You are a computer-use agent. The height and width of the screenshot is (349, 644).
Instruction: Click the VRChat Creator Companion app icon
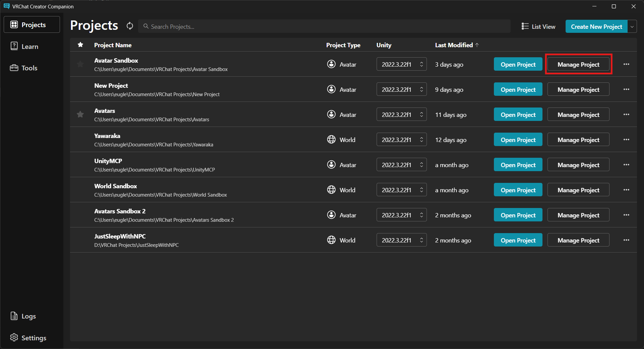pyautogui.click(x=6, y=6)
